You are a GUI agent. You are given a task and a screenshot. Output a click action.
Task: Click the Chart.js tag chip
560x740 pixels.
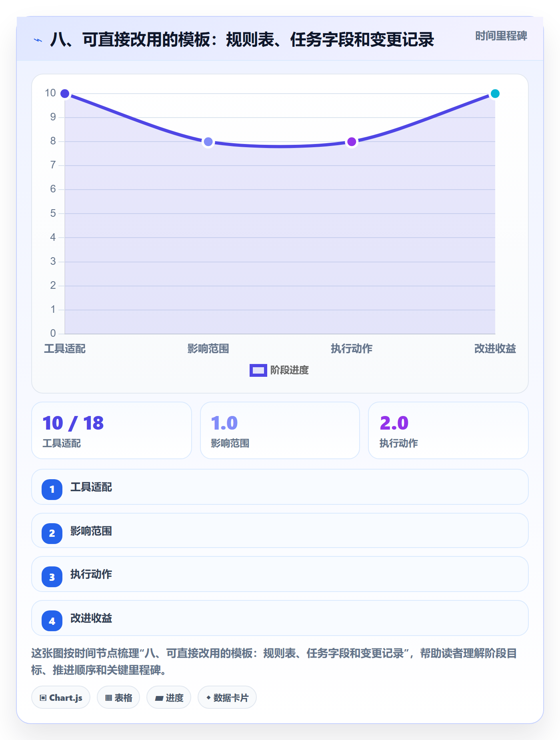61,698
